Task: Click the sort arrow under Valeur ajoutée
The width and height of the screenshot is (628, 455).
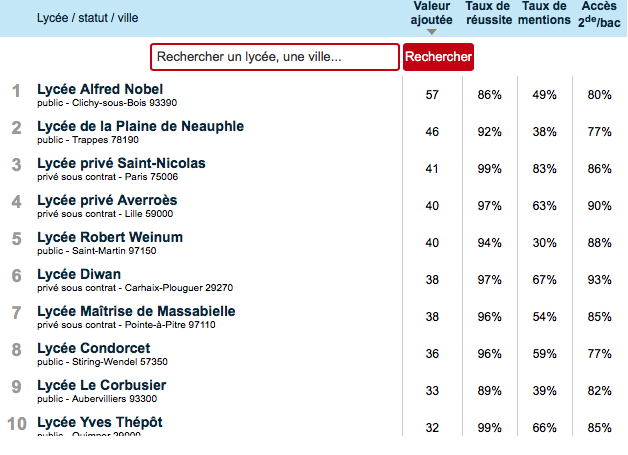Action: 431,32
